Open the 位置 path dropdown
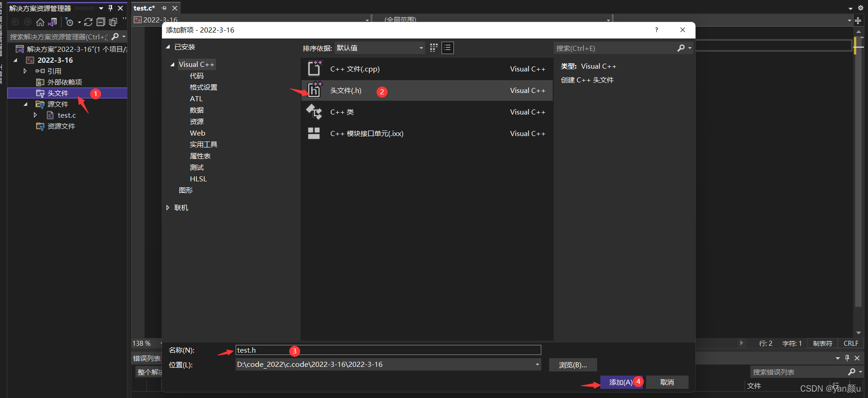Viewport: 868px width, 398px height. point(538,365)
